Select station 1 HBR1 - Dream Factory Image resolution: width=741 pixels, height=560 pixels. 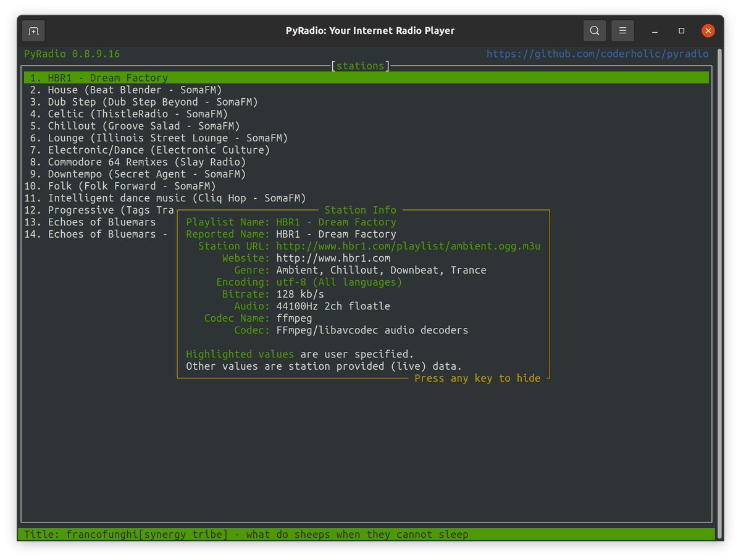point(366,78)
